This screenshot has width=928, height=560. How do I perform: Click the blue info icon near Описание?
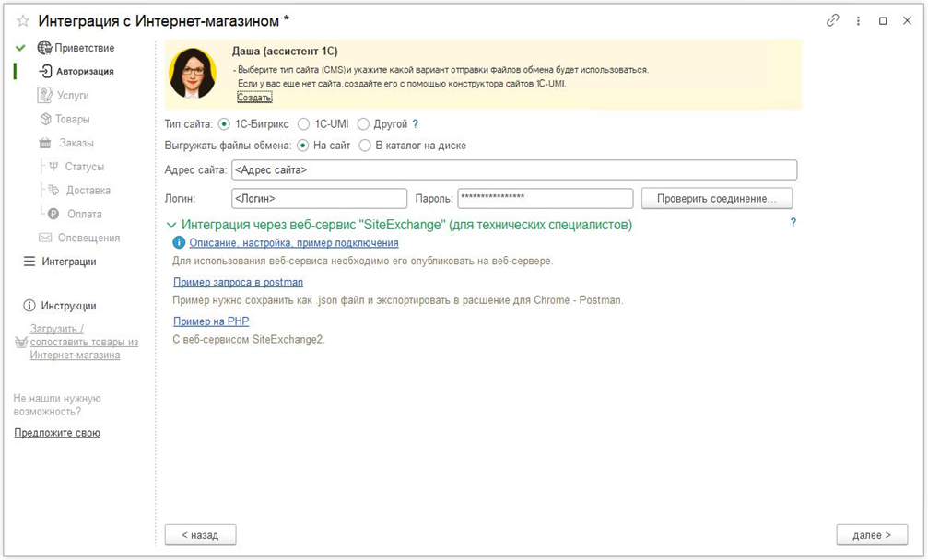point(179,243)
